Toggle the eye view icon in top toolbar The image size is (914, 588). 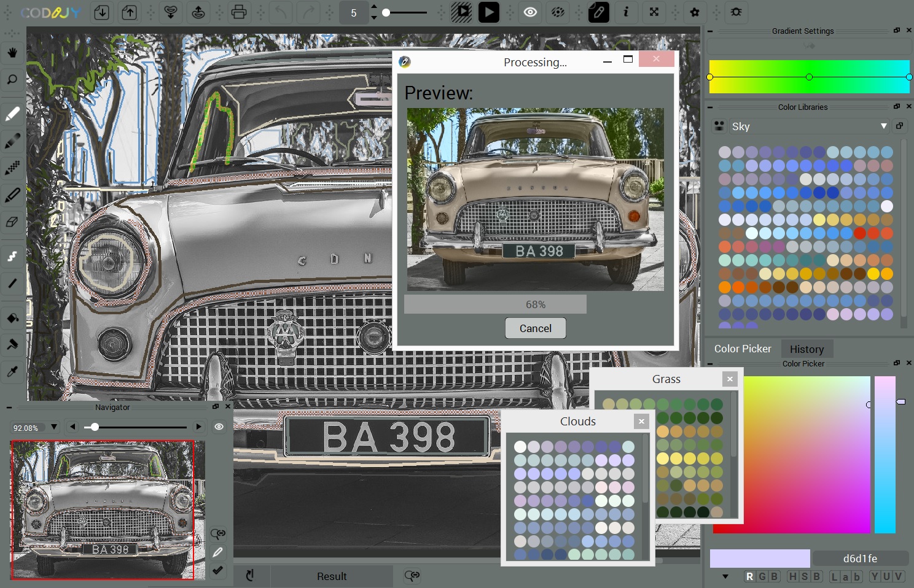click(x=530, y=12)
